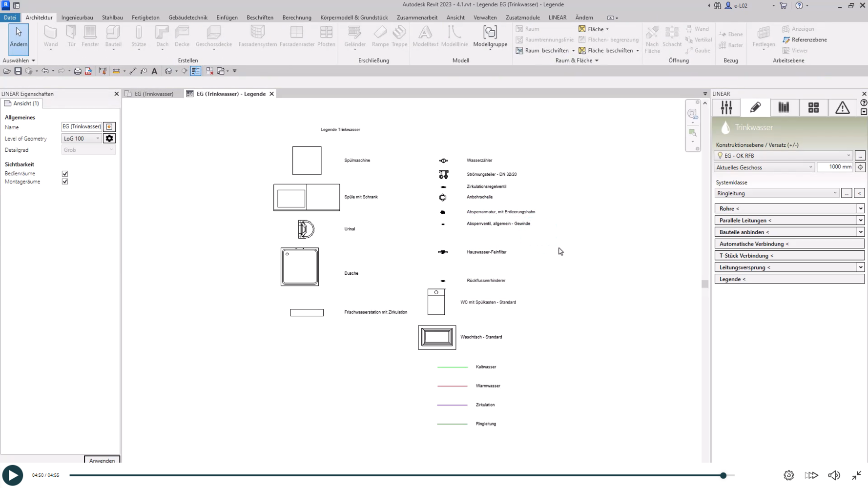The height and width of the screenshot is (488, 868).
Task: Open the Gebäudetechnik ribbon tab
Action: pos(188,18)
